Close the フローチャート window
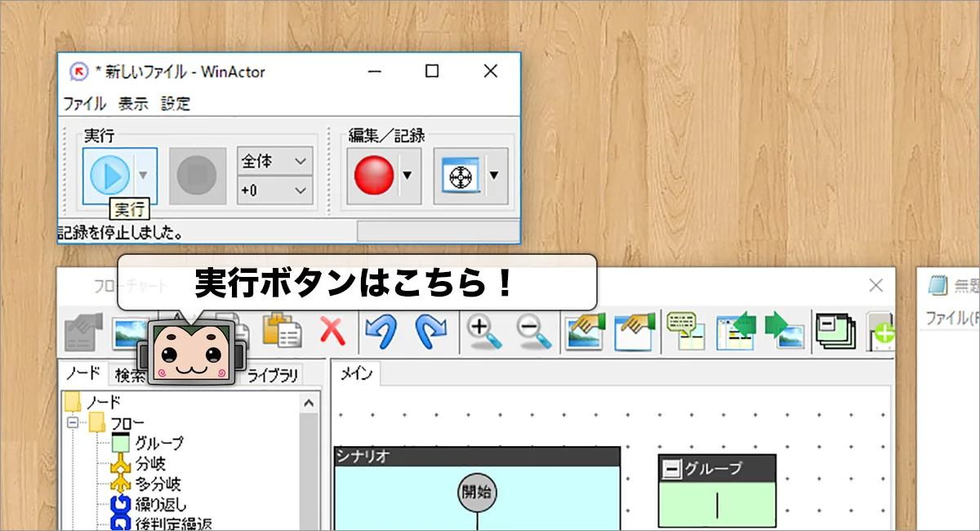980x531 pixels. [x=875, y=285]
